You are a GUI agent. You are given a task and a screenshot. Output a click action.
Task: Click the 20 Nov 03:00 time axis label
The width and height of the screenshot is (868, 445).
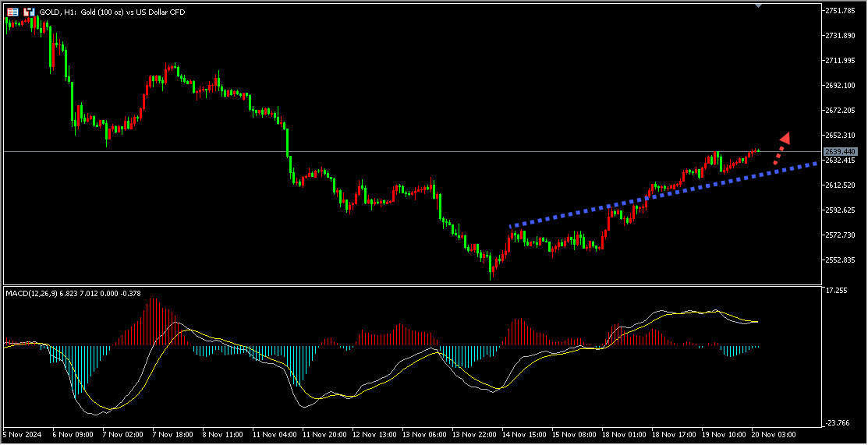[x=774, y=434]
